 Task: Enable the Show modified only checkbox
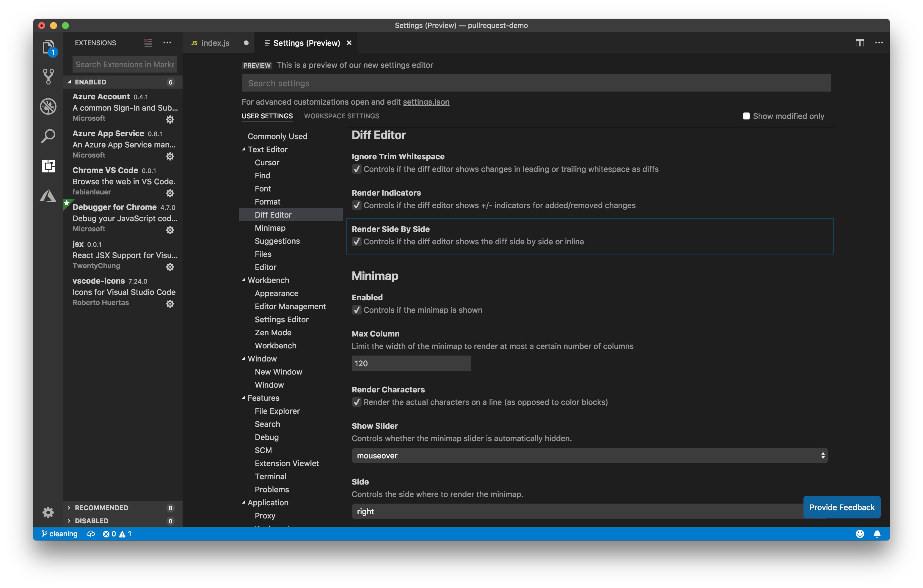(746, 116)
